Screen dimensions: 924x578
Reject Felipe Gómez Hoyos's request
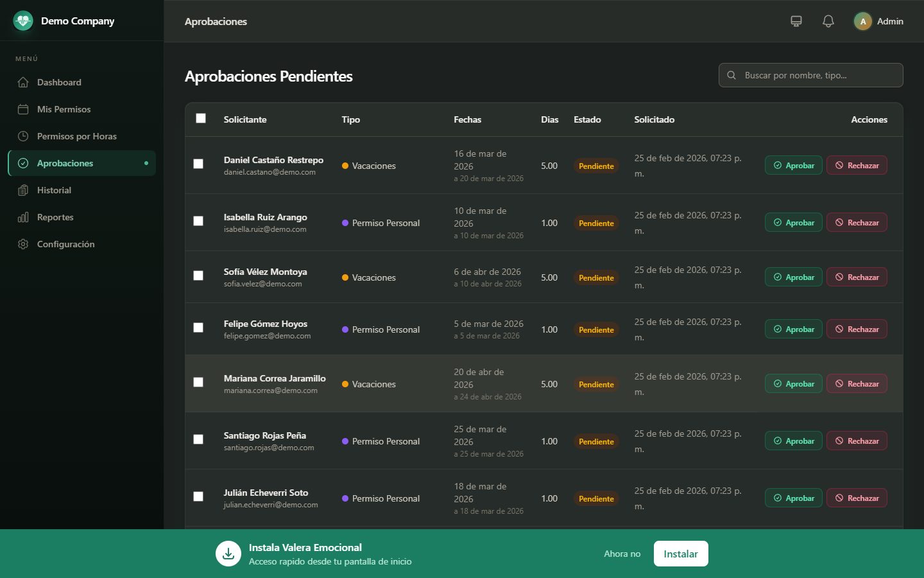click(x=857, y=329)
